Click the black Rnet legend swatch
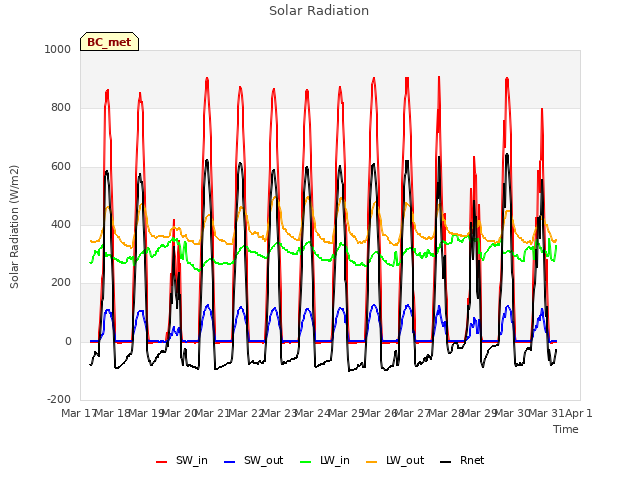Image resolution: width=640 pixels, height=480 pixels. point(446,462)
